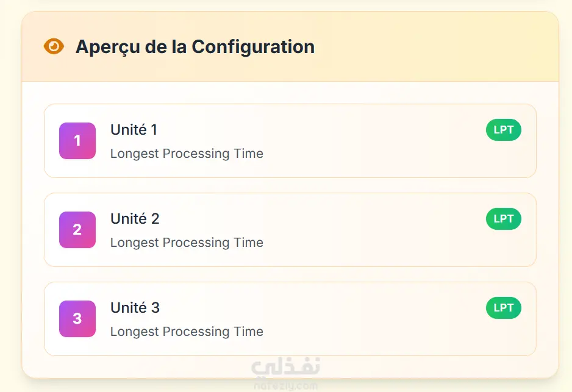Viewport: 572px width, 392px height.
Task: Open the nafezly.com watermark link
Action: pyautogui.click(x=285, y=386)
